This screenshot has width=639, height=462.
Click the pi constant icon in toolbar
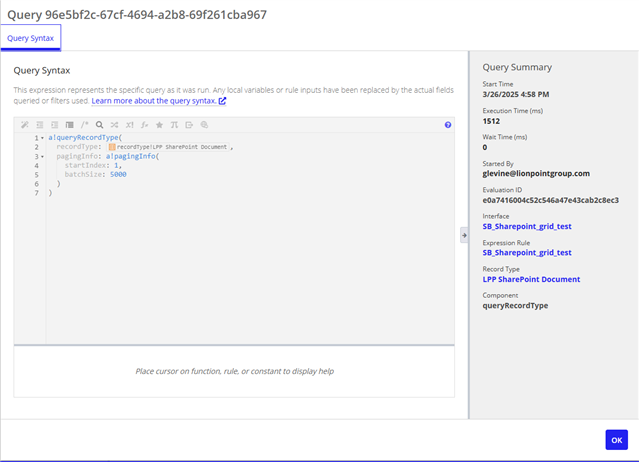pos(174,125)
